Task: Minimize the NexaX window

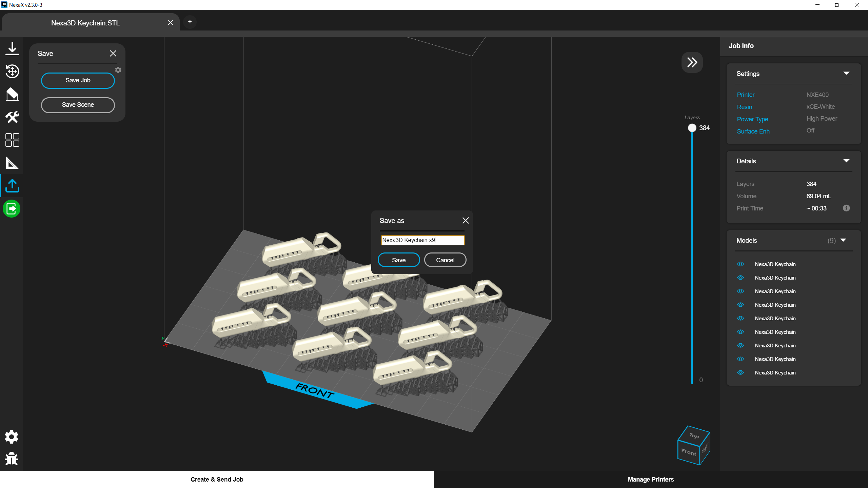Action: (817, 5)
